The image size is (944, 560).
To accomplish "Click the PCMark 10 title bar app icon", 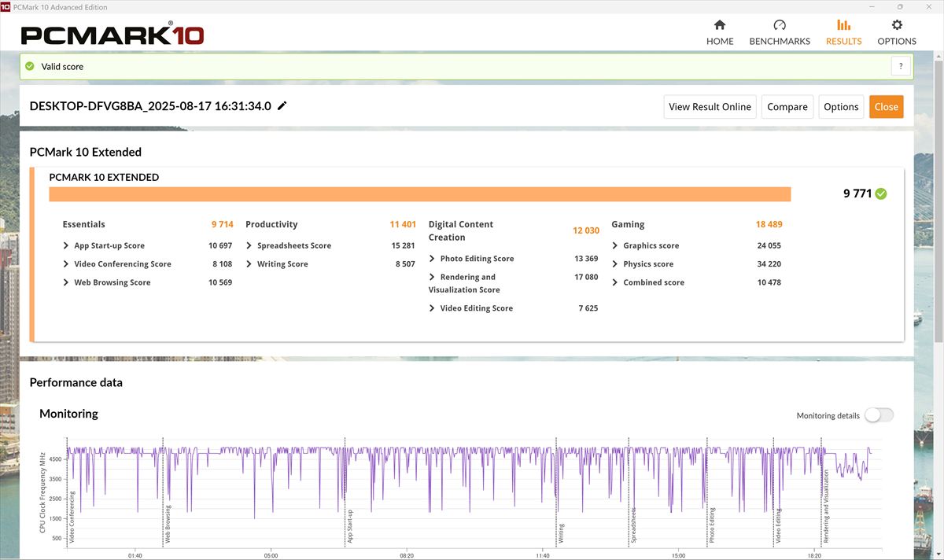I will point(6,7).
